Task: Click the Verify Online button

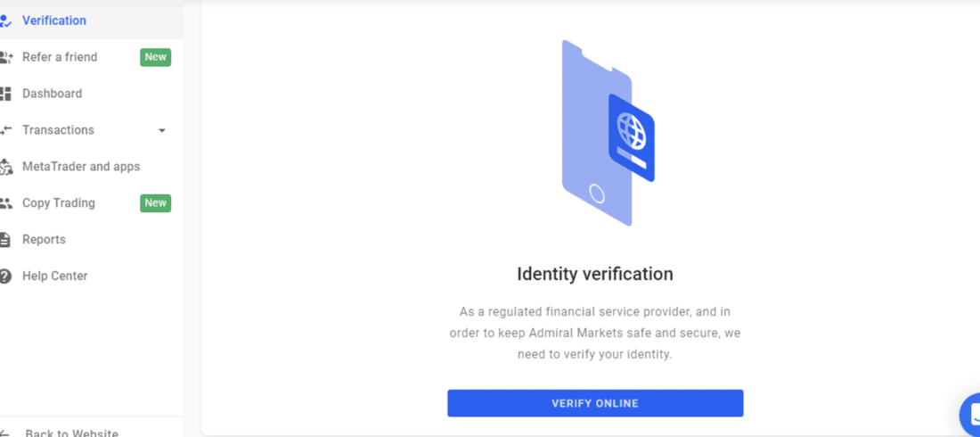Action: [595, 403]
